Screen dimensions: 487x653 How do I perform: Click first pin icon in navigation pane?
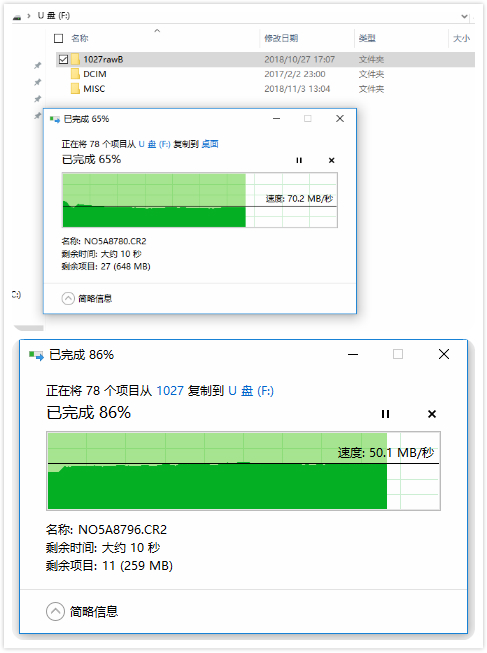[x=37, y=65]
